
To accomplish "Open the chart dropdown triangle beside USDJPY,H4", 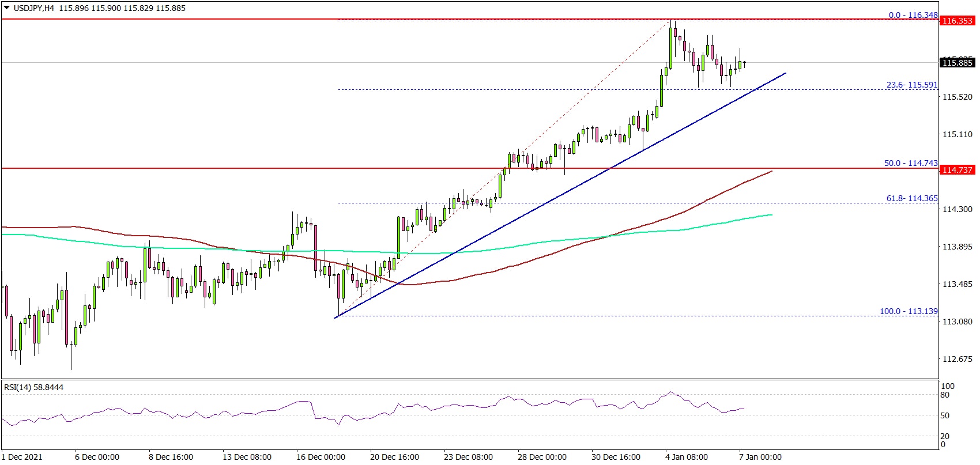I will point(6,8).
